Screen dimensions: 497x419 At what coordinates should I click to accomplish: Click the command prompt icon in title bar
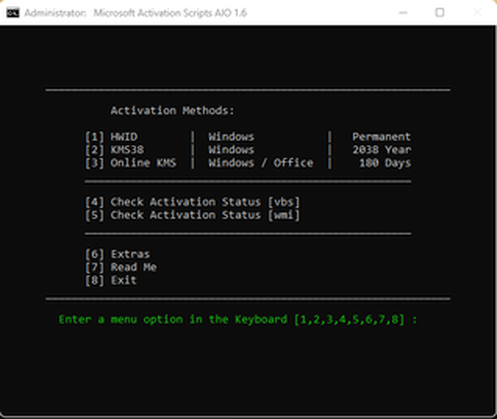pyautogui.click(x=13, y=13)
